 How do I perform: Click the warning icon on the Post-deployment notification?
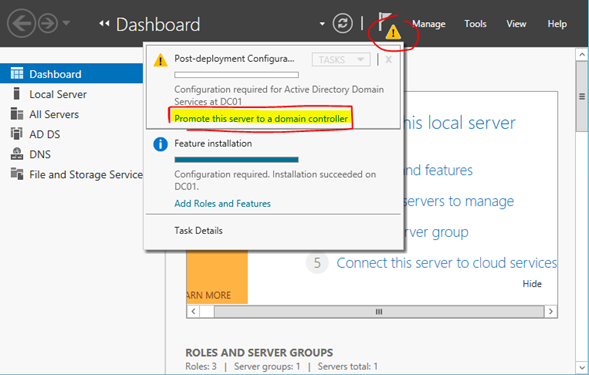pyautogui.click(x=160, y=60)
